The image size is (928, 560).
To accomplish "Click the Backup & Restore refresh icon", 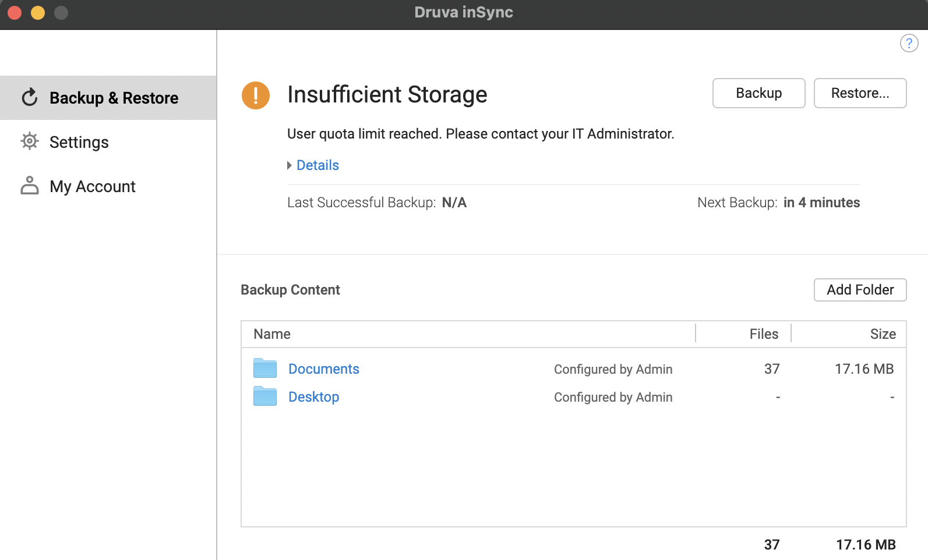I will click(30, 97).
